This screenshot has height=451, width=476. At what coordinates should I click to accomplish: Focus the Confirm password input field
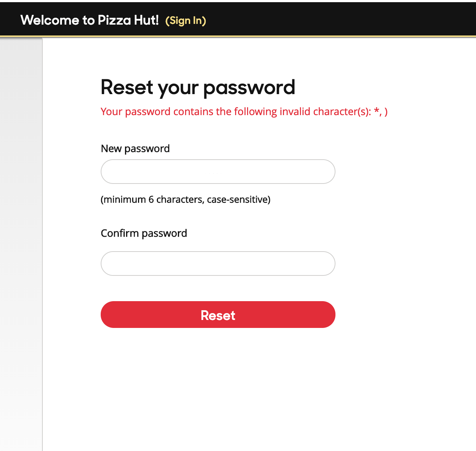pyautogui.click(x=218, y=264)
